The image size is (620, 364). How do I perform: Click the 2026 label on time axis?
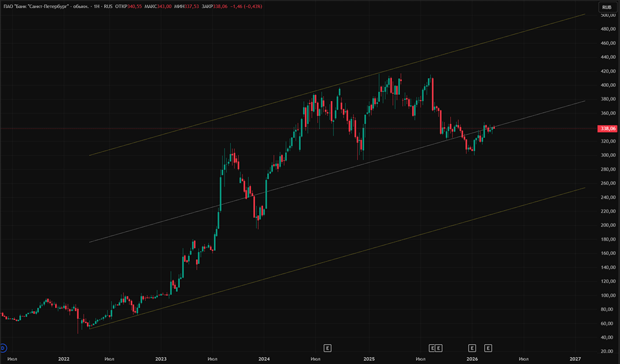coord(472,359)
